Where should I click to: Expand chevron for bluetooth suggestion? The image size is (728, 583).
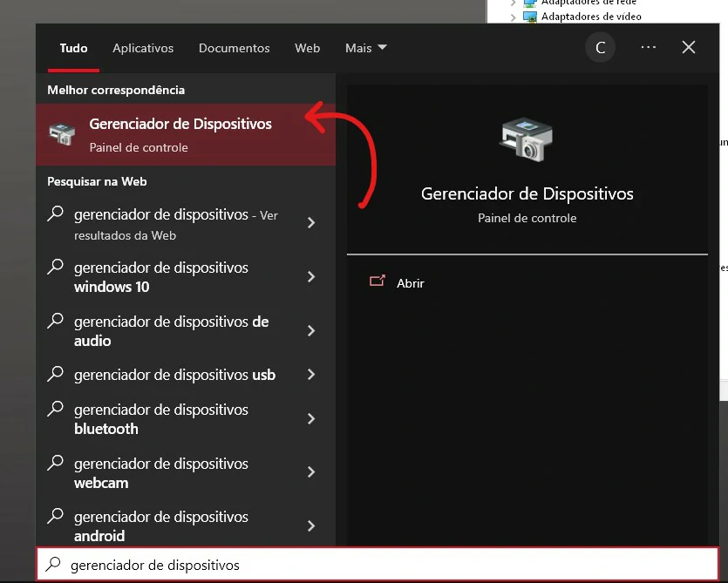click(311, 418)
